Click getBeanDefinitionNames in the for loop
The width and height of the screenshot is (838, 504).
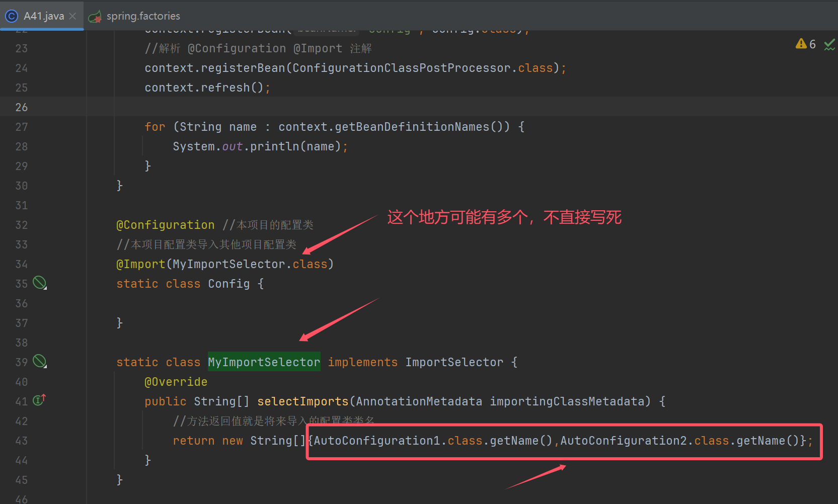[412, 127]
